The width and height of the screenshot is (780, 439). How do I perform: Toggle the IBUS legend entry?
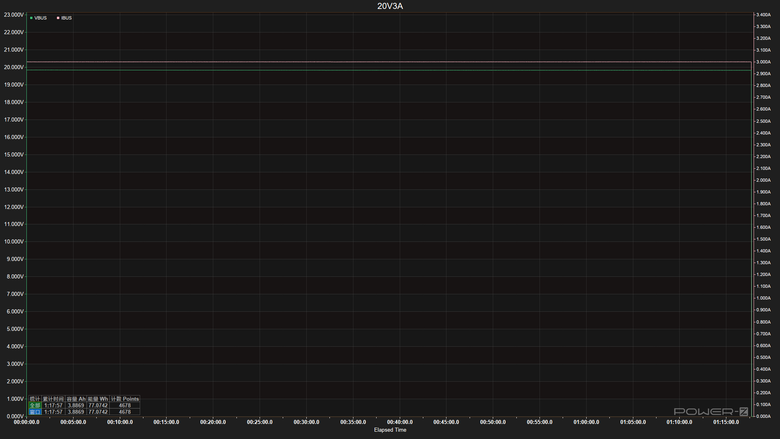click(x=64, y=18)
